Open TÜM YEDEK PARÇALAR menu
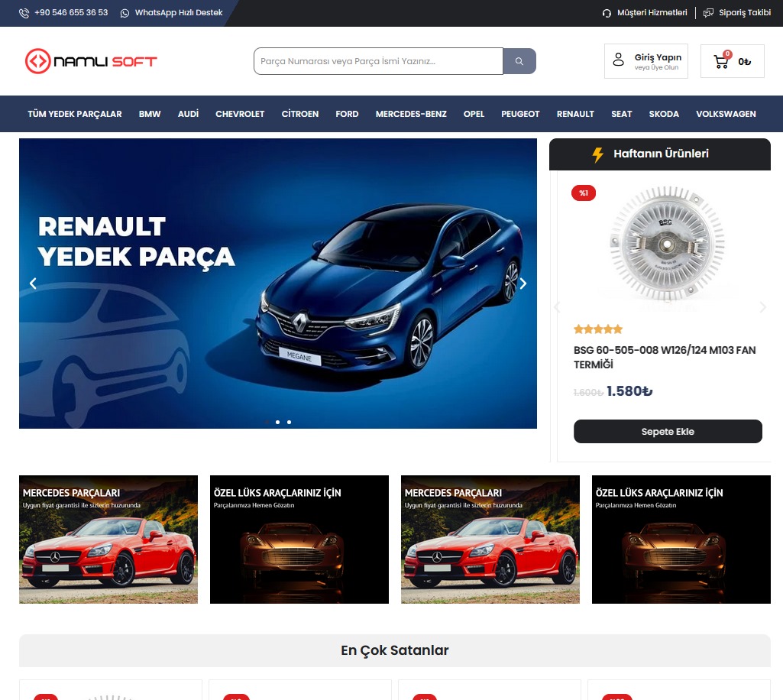This screenshot has height=700, width=783. tap(75, 114)
